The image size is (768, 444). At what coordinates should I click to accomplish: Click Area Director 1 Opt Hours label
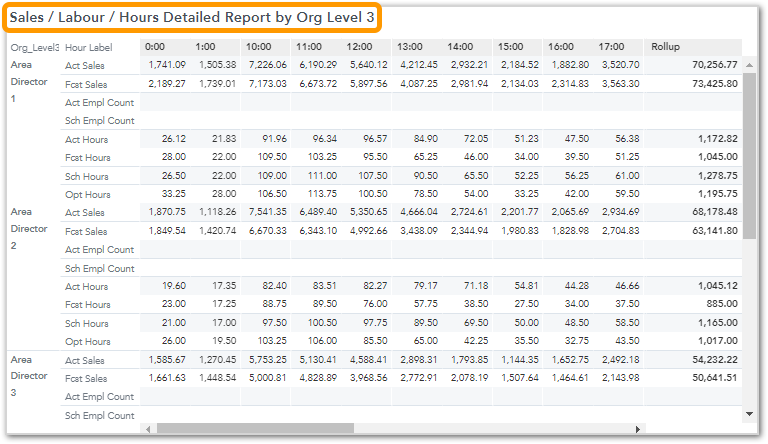click(x=88, y=194)
